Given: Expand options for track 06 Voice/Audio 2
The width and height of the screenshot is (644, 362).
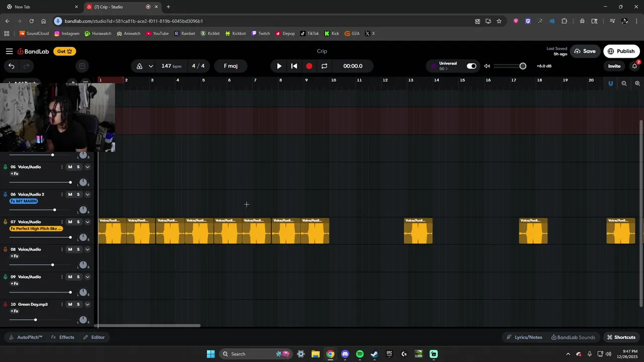Looking at the screenshot, I should [x=87, y=195].
